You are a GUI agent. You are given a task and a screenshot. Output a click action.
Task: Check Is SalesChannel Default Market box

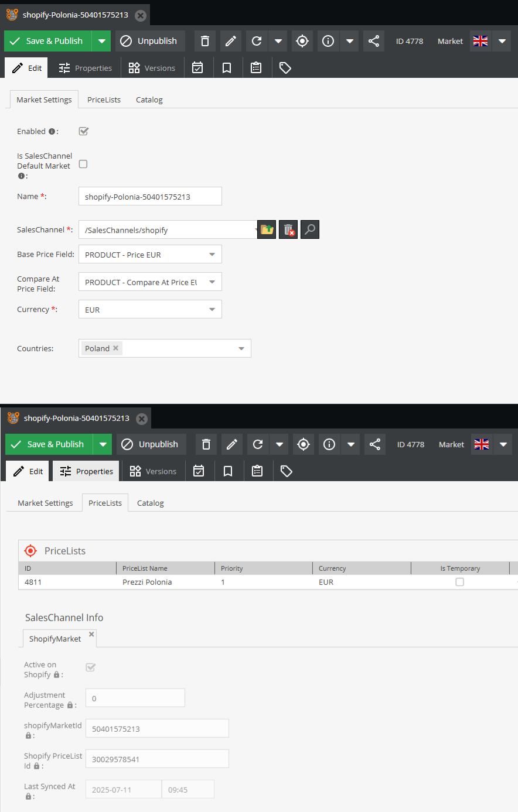coord(83,164)
